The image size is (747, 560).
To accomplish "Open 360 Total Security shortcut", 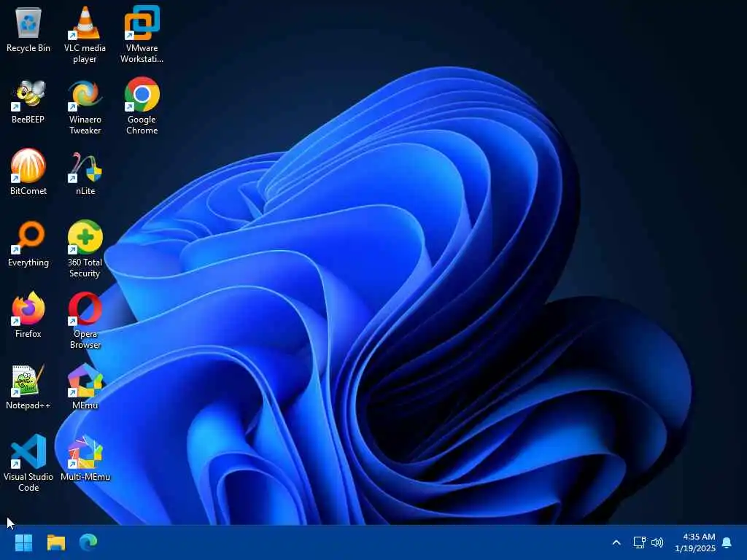I will click(85, 249).
